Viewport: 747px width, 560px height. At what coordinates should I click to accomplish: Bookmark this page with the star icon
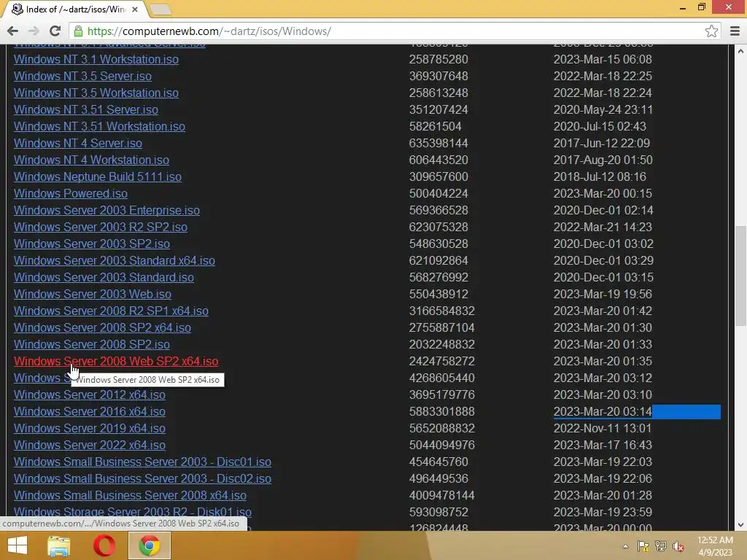tap(711, 31)
